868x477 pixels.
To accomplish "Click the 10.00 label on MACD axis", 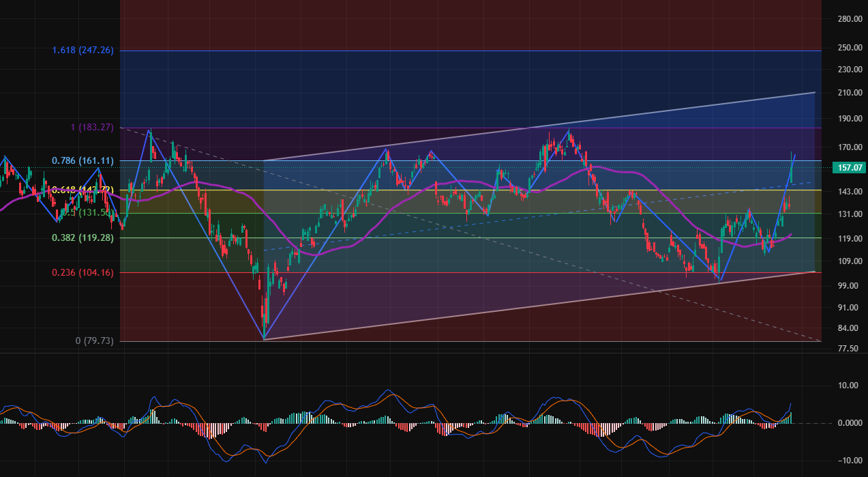I will (848, 386).
